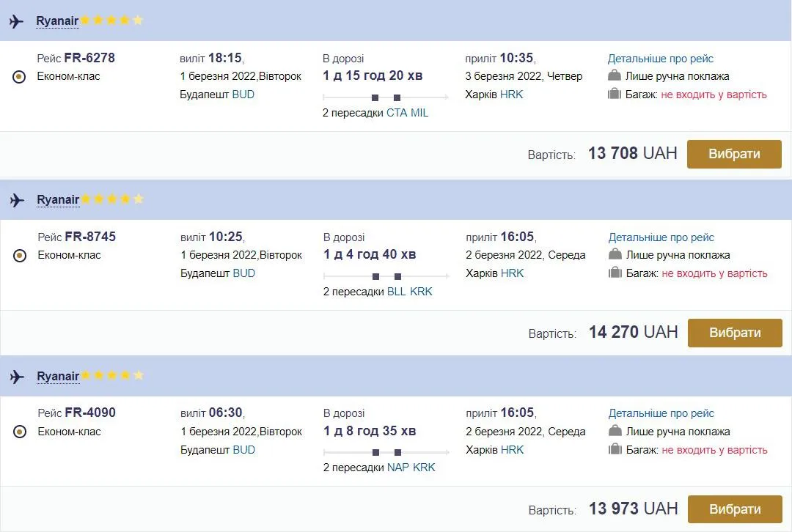This screenshot has height=532, width=792.
Task: Expand details via Детальніше про рейс on FR-6278
Action: [x=661, y=58]
